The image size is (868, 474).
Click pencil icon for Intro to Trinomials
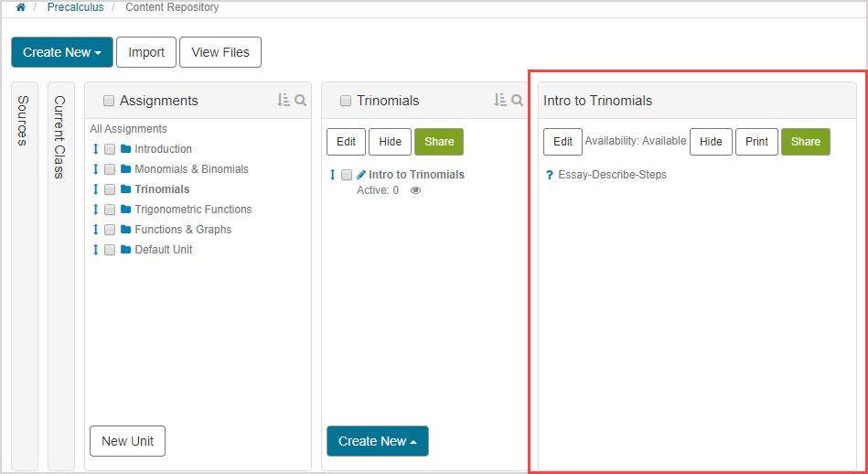(361, 175)
